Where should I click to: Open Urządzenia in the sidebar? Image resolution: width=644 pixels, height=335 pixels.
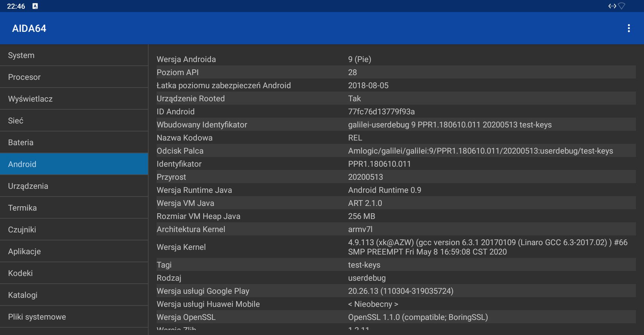click(74, 186)
